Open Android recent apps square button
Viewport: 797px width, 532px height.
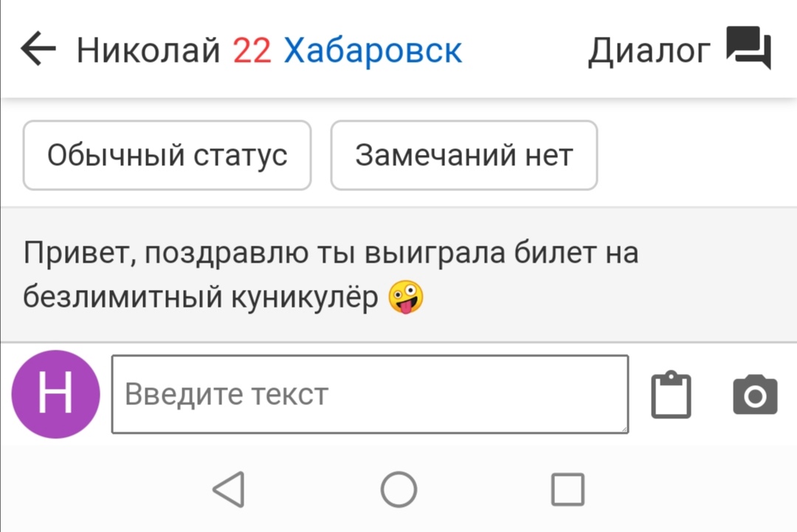click(567, 489)
